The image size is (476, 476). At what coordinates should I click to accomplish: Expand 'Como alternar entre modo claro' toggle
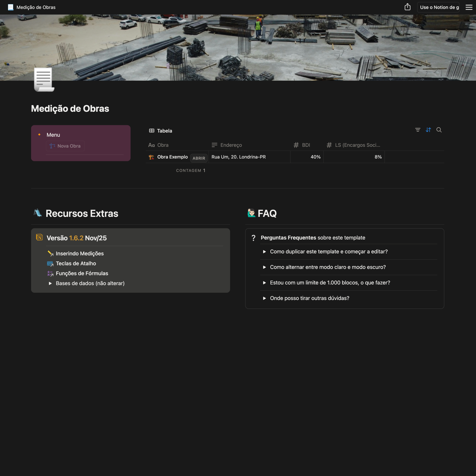pyautogui.click(x=264, y=267)
